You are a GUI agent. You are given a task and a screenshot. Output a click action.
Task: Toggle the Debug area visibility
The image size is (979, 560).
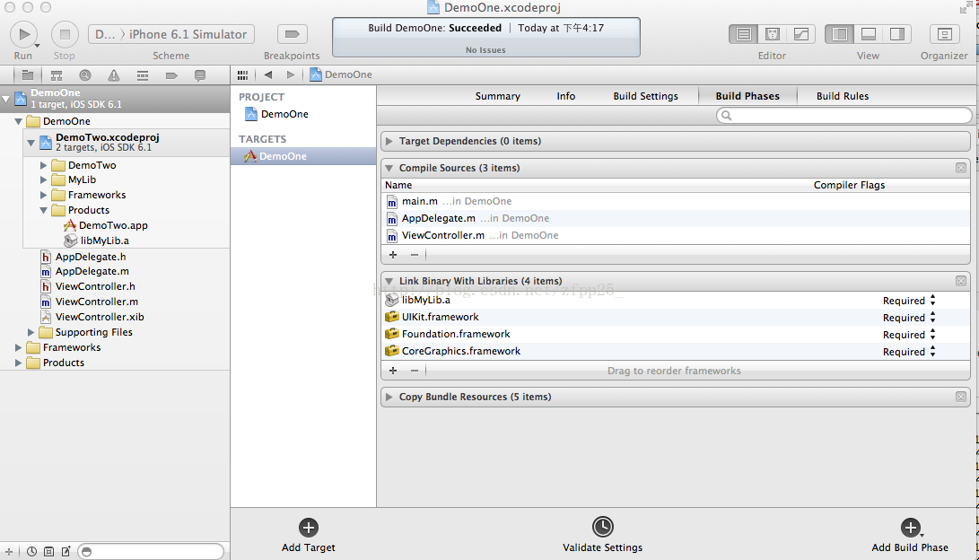tap(869, 34)
